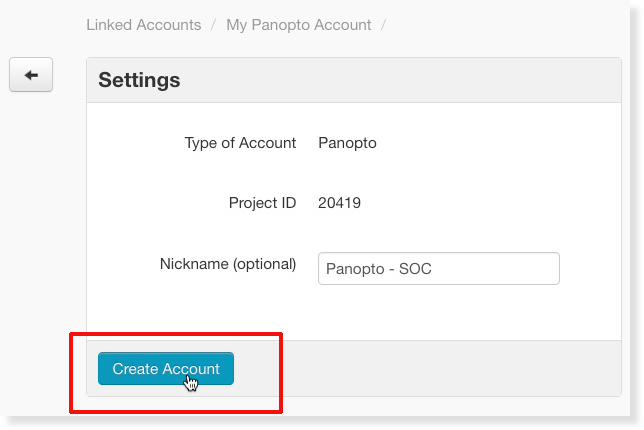Focus the Nickname input field
This screenshot has width=644, height=430.
point(439,269)
